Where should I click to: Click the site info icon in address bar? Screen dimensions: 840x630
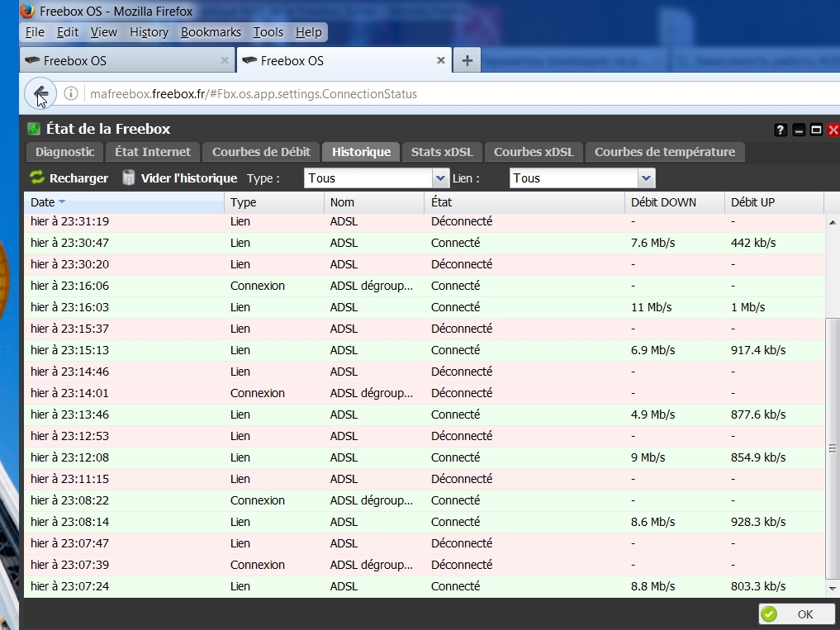point(72,94)
